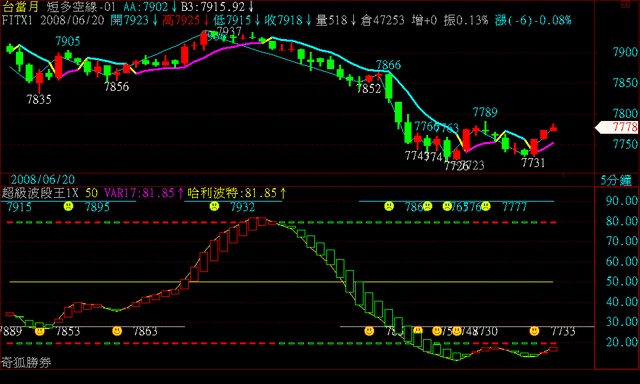Select the 台當月 contract label
The width and height of the screenshot is (640, 384).
20,7
